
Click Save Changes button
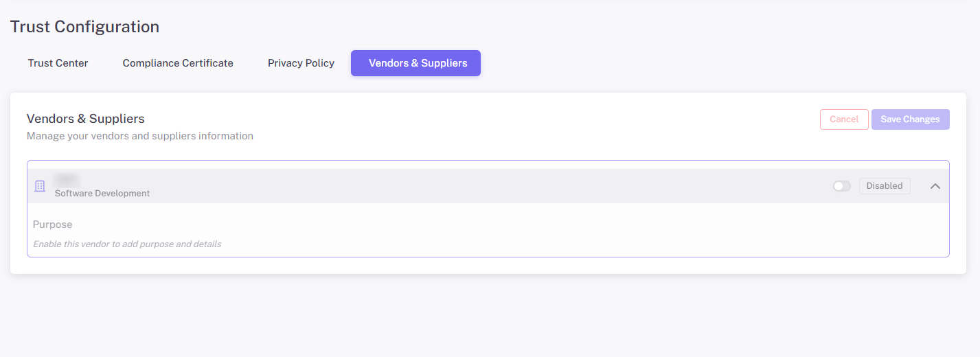(x=910, y=119)
